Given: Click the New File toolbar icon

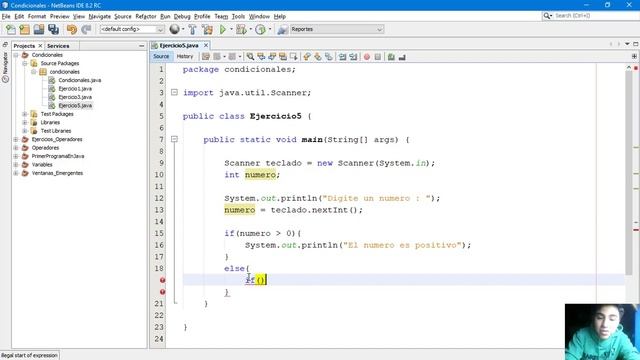Looking at the screenshot, I should point(11,29).
